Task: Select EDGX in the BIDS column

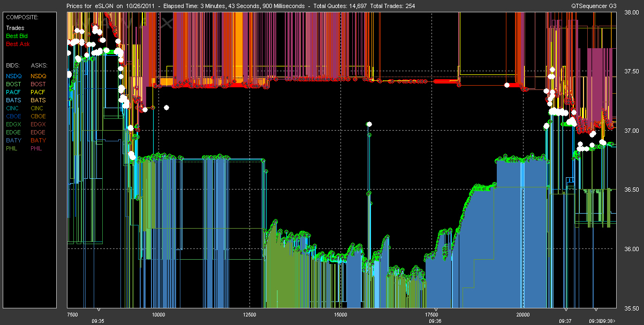Action: [13, 124]
